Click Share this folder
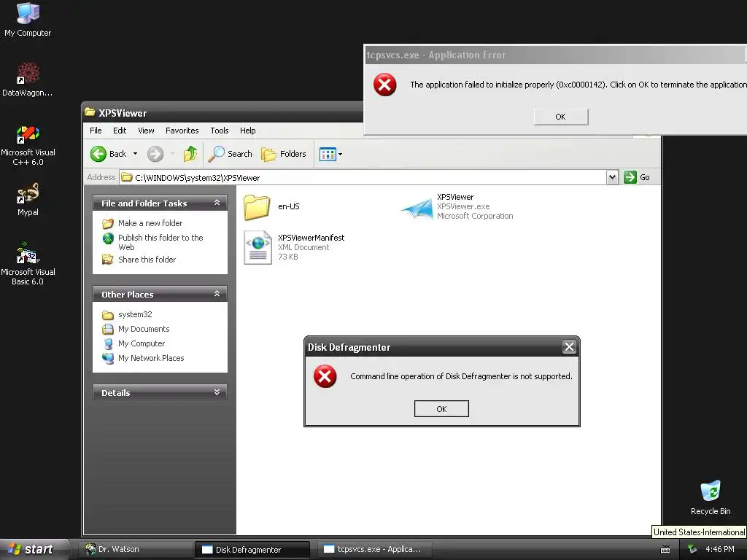Screen dimensions: 747x560 click(x=147, y=260)
